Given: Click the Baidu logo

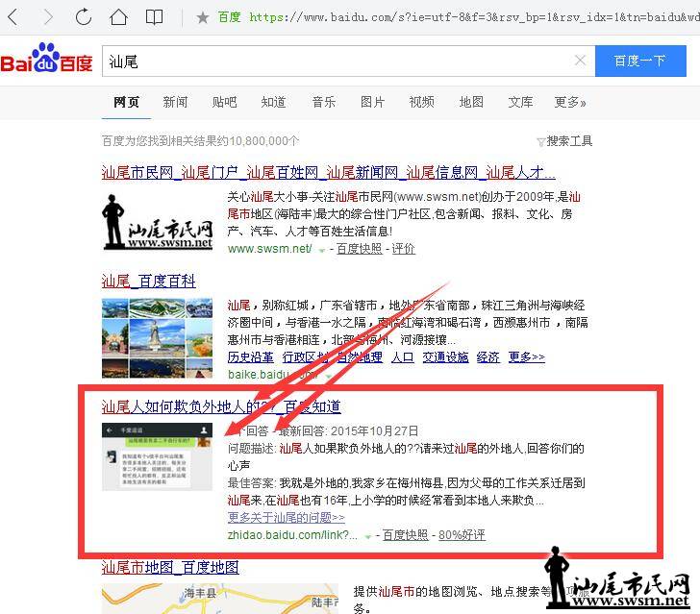Looking at the screenshot, I should (x=46, y=59).
